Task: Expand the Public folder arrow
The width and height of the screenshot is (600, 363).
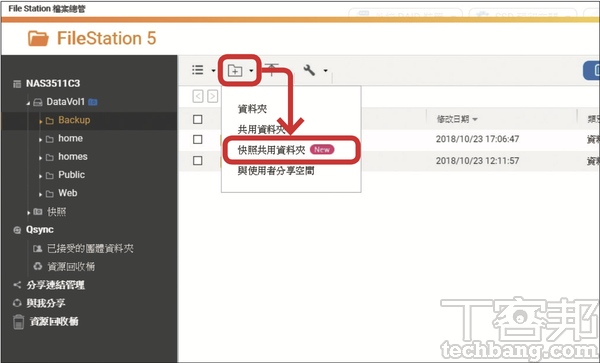Action: [41, 176]
